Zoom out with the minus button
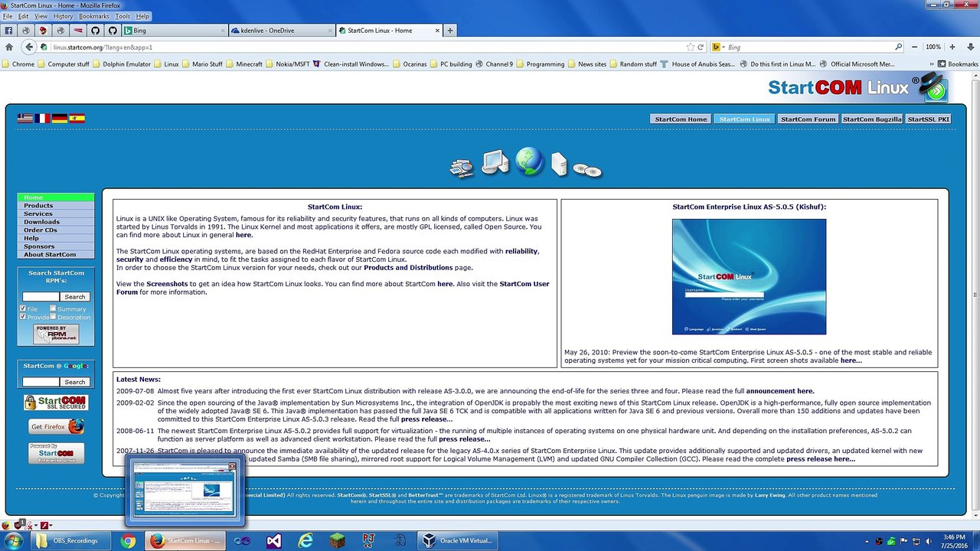 click(x=914, y=47)
